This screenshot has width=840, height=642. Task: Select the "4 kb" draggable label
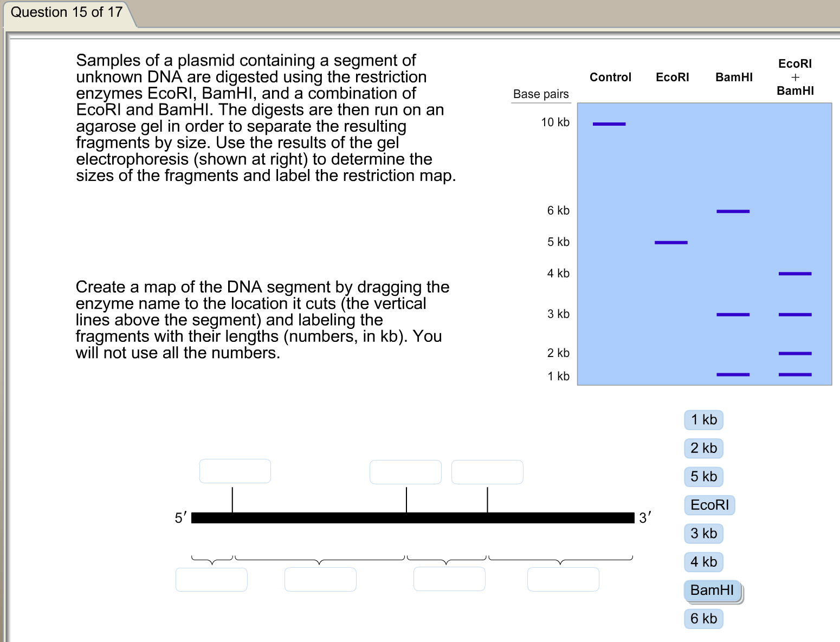click(703, 562)
